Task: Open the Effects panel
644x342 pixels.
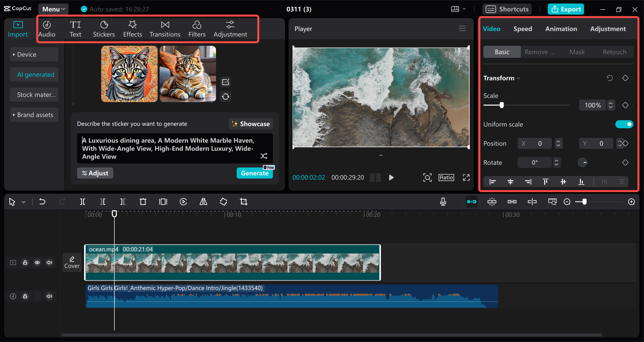Action: point(132,28)
